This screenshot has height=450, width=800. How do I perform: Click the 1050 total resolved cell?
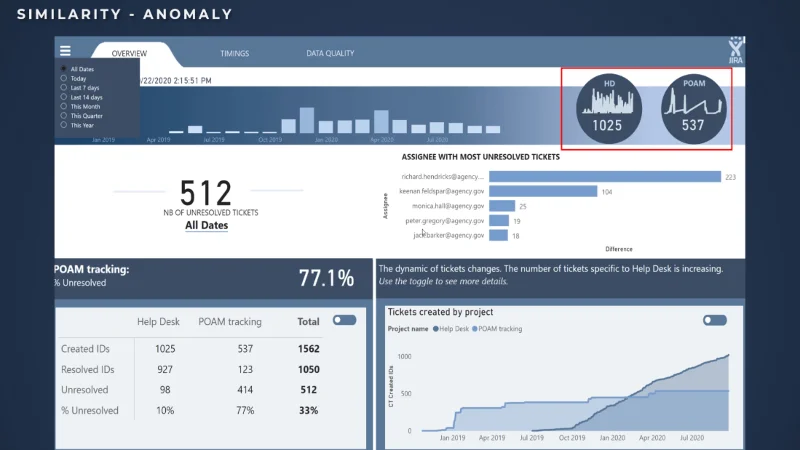(x=308, y=369)
